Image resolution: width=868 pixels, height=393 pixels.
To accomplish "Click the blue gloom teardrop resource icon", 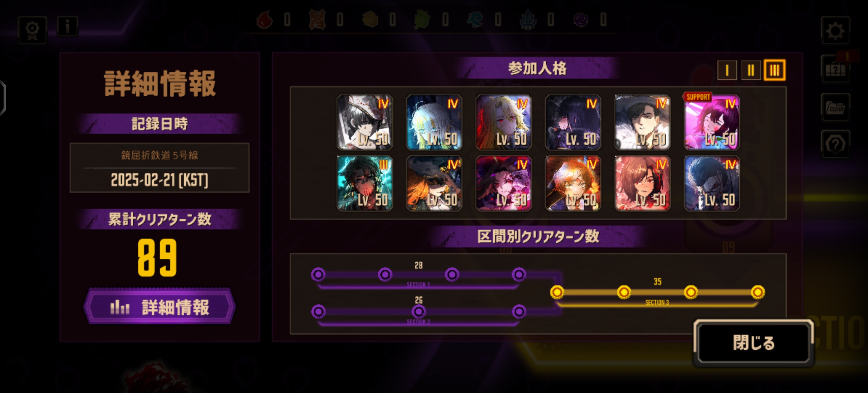I will coord(475,20).
